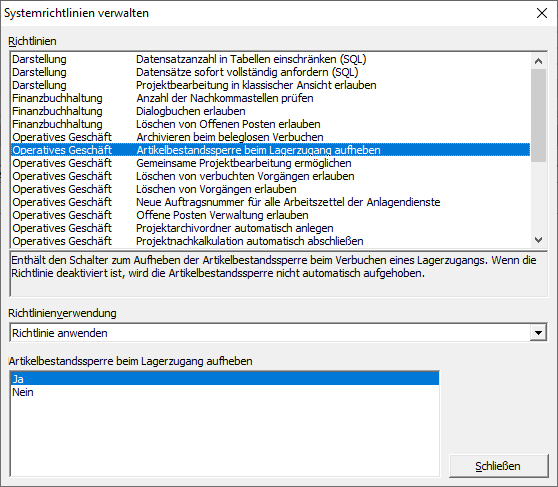Select 'Anzahl der Nachkommastellen prüfen' policy
558x487 pixels.
coord(270,98)
